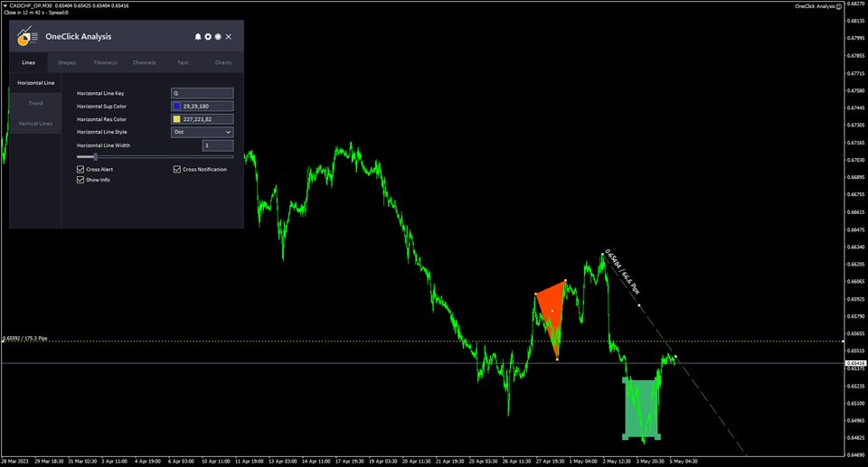
Task: Click the yellow Horizontal Res Color swatch
Action: pos(176,119)
